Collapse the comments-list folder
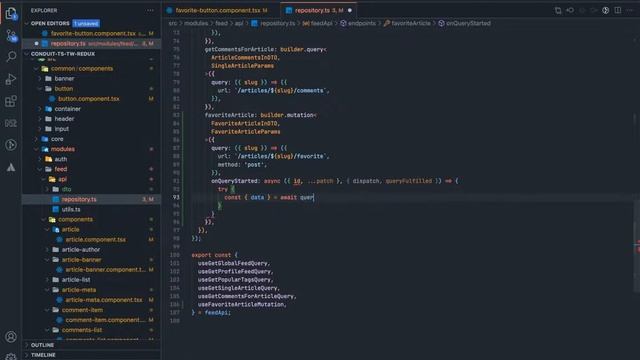 (82, 330)
